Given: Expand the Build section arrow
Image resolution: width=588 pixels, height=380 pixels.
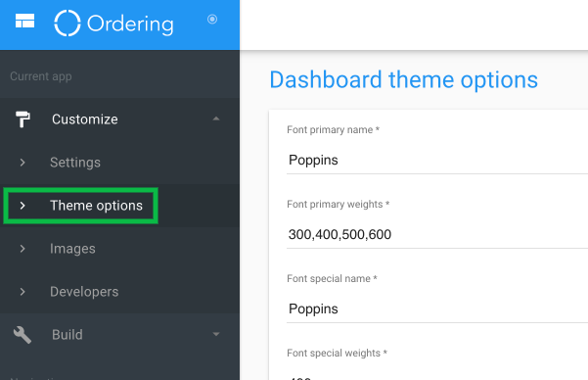Looking at the screenshot, I should (x=216, y=334).
